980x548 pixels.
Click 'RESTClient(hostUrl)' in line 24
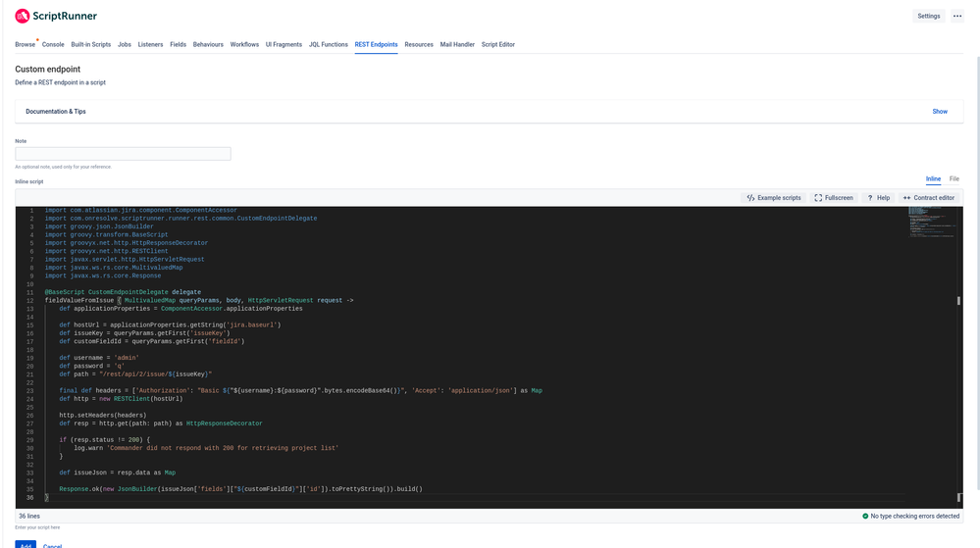click(148, 399)
